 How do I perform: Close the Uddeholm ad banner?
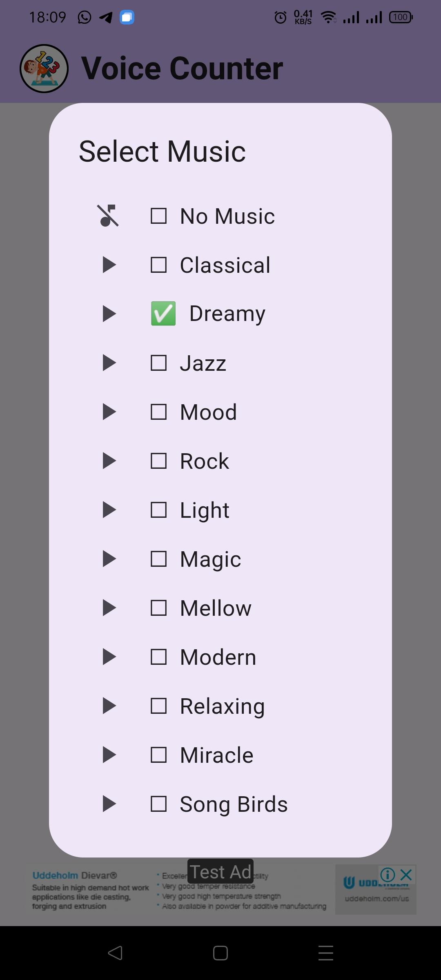[406, 875]
